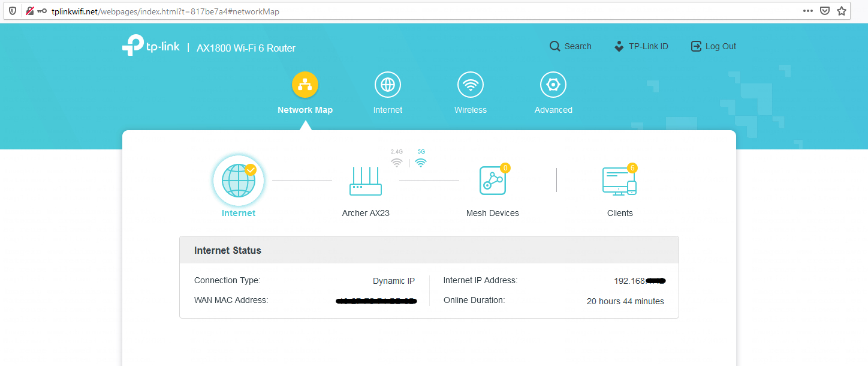Click the Dynamic IP connection type value
Image resolution: width=868 pixels, height=366 pixels.
pyautogui.click(x=394, y=281)
